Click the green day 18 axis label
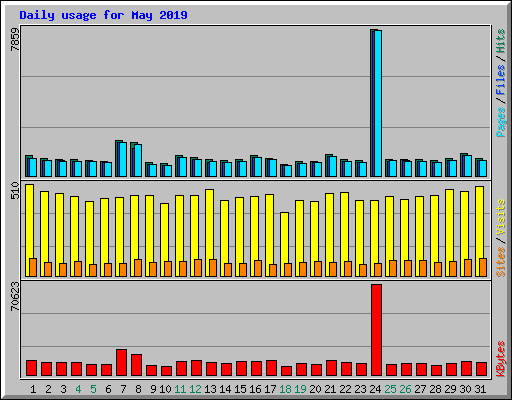512x400 pixels. pyautogui.click(x=285, y=389)
